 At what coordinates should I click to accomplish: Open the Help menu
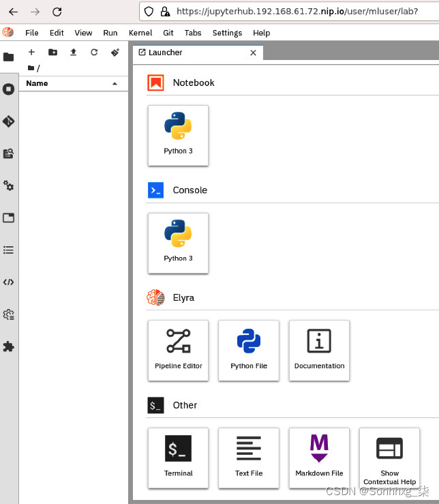tap(261, 33)
